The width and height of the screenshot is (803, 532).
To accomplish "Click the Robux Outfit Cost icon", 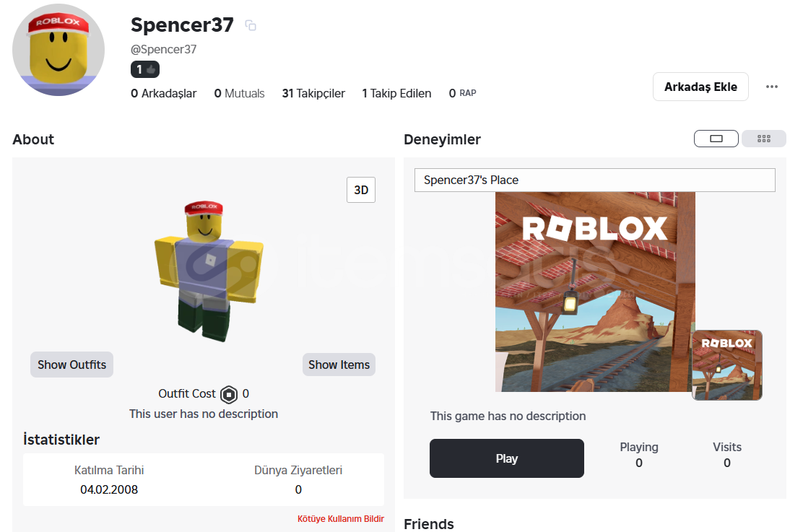I will [229, 394].
